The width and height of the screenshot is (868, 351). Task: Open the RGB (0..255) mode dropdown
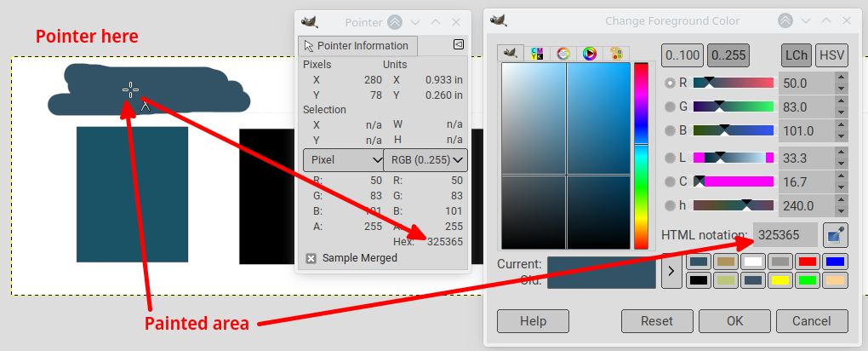[425, 159]
